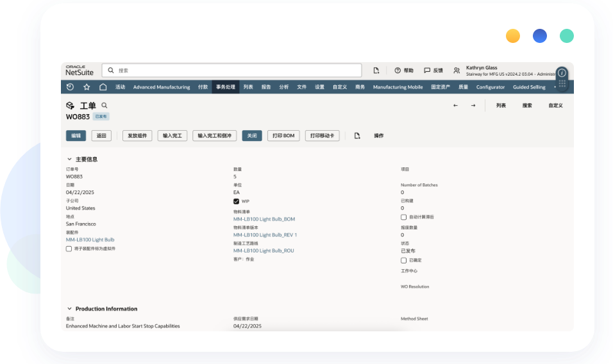
Task: Navigate to next record with right arrow
Action: [x=473, y=106]
